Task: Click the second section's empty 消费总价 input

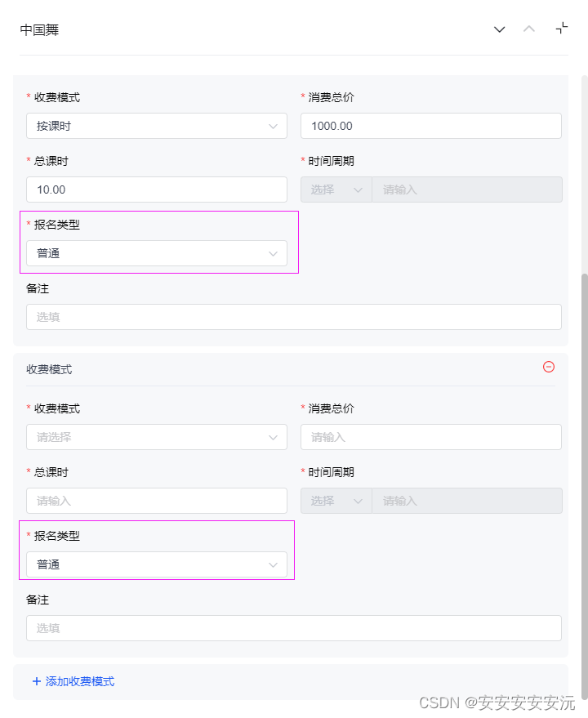Action: [x=430, y=437]
